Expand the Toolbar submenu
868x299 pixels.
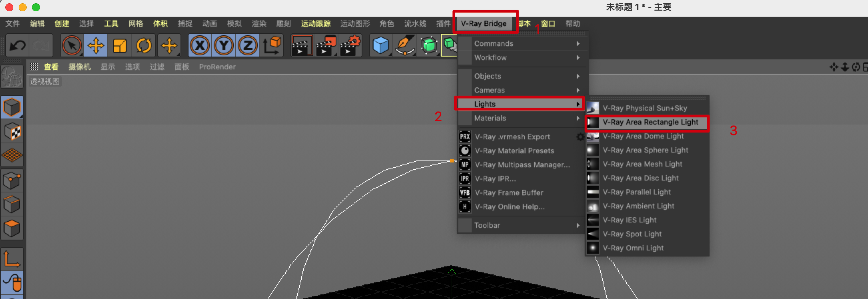coord(521,225)
